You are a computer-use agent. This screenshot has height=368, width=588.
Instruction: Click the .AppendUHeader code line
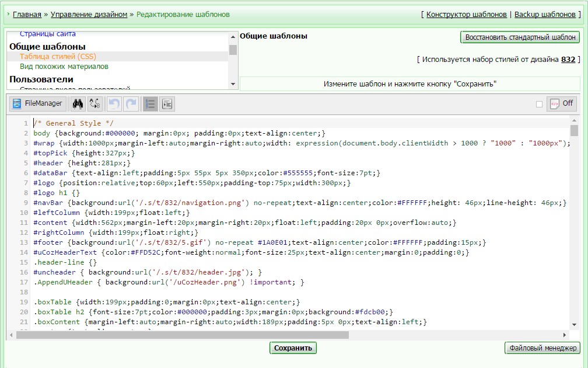pyautogui.click(x=169, y=282)
